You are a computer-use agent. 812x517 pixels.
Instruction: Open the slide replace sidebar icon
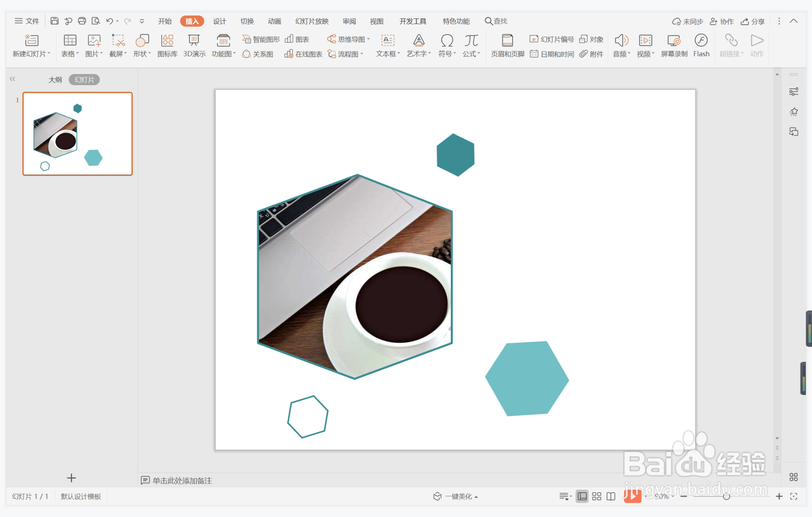pyautogui.click(x=794, y=132)
